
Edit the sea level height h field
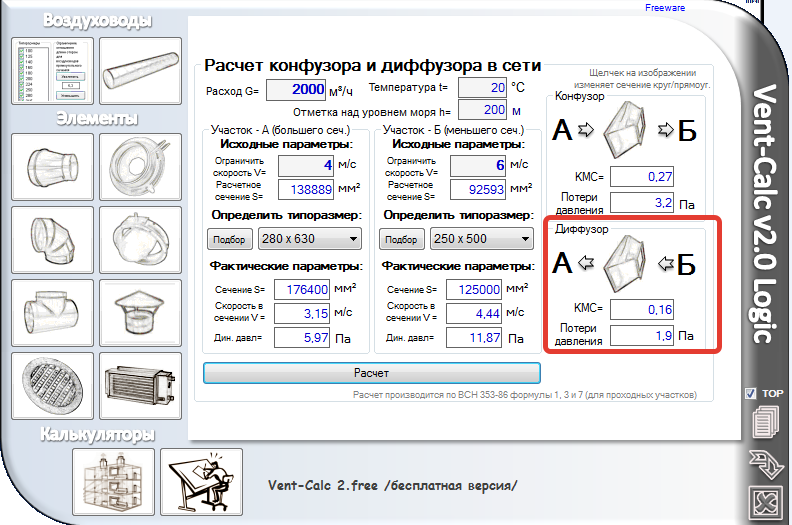[x=482, y=110]
